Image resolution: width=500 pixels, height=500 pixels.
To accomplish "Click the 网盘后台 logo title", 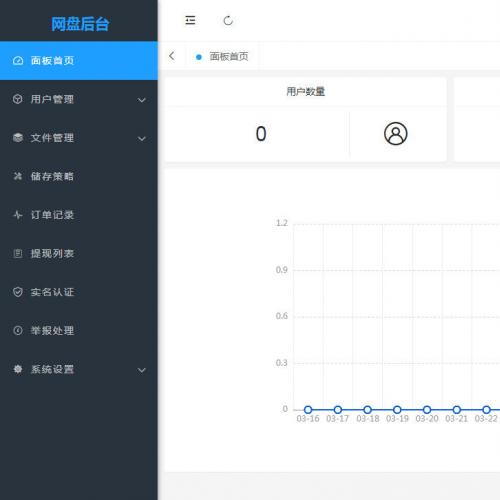I will [80, 24].
